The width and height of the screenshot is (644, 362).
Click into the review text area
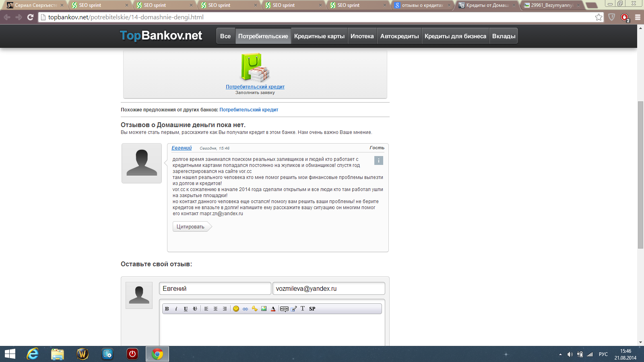(x=272, y=330)
